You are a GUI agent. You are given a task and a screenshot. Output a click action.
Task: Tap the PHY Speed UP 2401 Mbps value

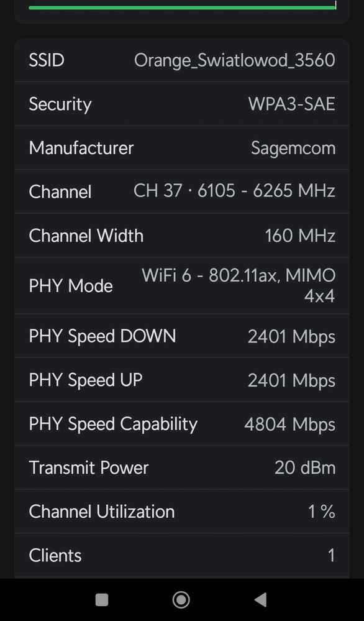point(291,380)
